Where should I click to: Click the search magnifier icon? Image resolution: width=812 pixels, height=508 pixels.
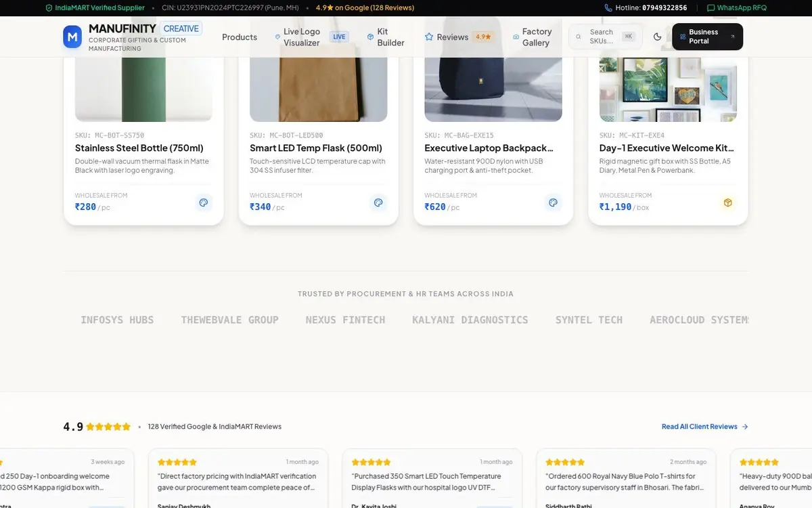579,37
